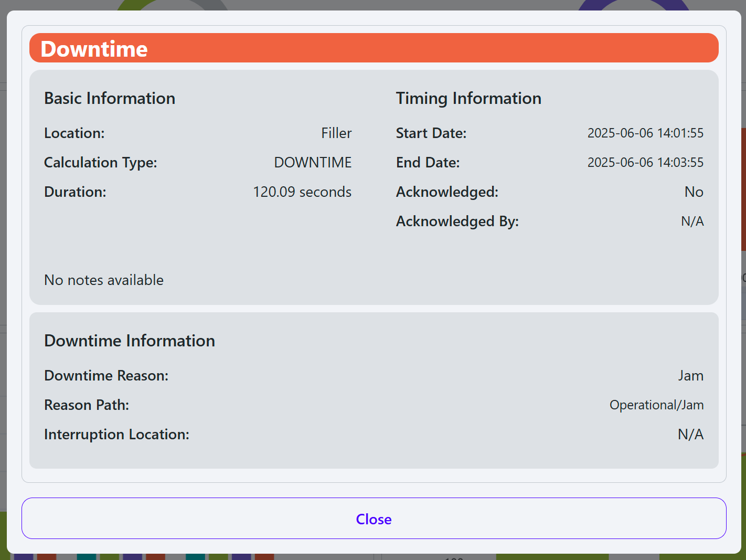
Task: Select the Duration value 120.09 seconds
Action: pyautogui.click(x=302, y=192)
